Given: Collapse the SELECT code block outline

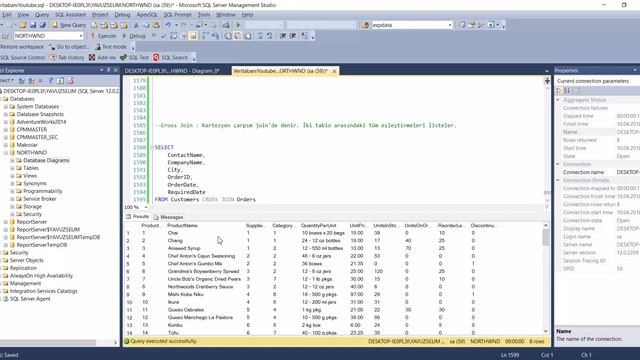Looking at the screenshot, I should click(152, 147).
